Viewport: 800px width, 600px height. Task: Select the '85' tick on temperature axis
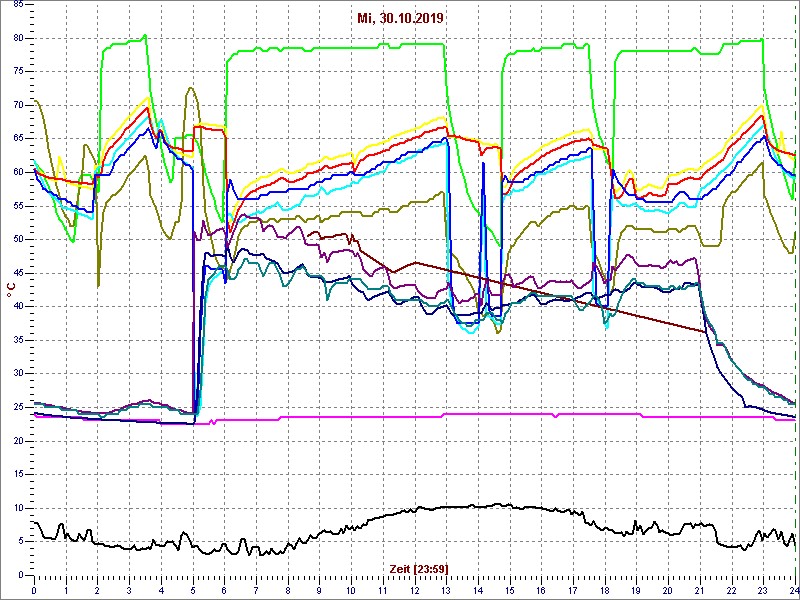[x=18, y=5]
